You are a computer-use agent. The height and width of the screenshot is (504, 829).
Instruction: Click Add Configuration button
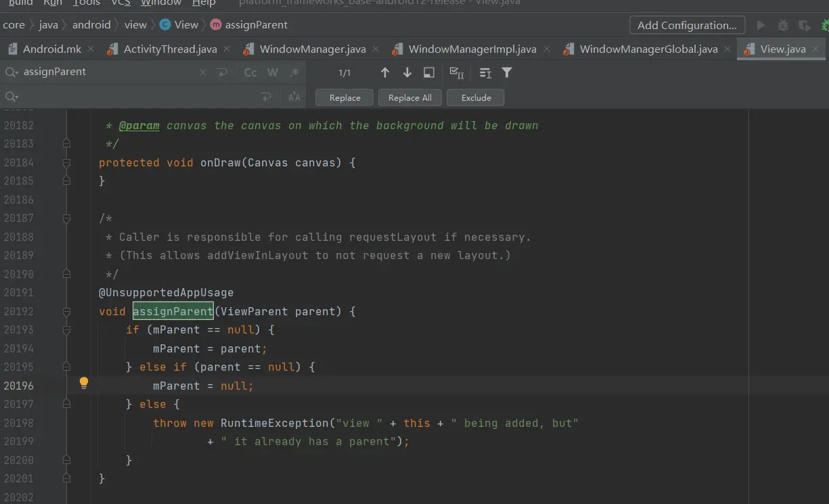tap(687, 25)
